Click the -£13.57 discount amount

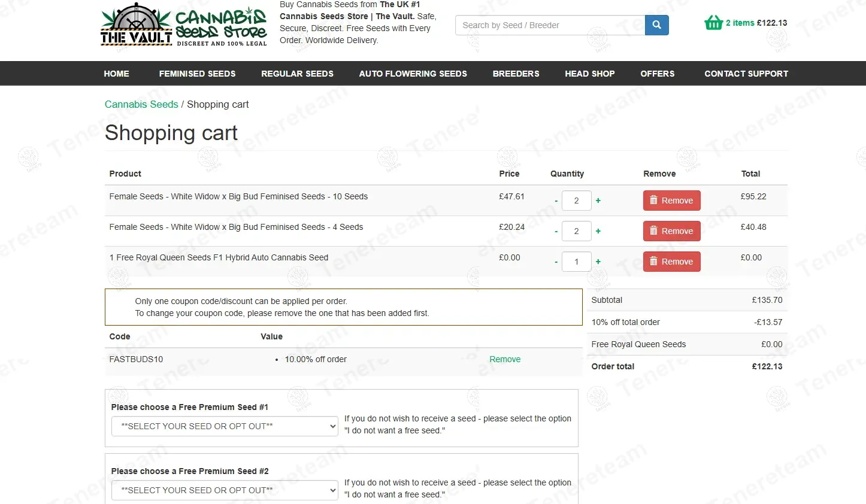click(x=768, y=322)
